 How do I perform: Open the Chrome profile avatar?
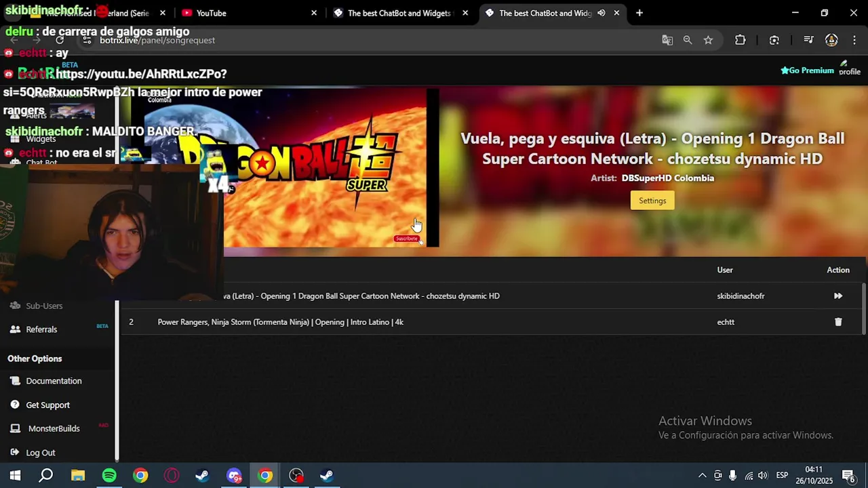point(831,40)
